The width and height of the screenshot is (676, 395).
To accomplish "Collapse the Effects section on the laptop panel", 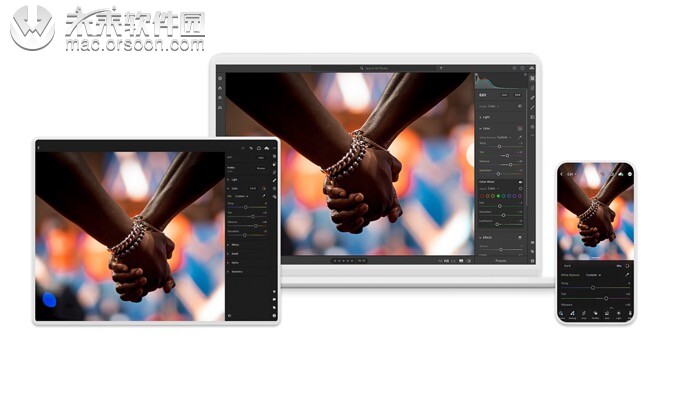I will (x=485, y=238).
